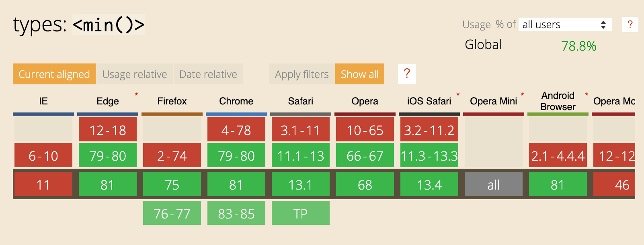
Task: Click the Firefox column header
Action: click(172, 101)
